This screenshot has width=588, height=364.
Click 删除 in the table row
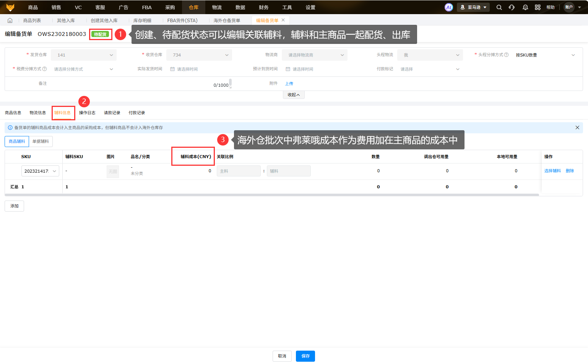(x=570, y=171)
